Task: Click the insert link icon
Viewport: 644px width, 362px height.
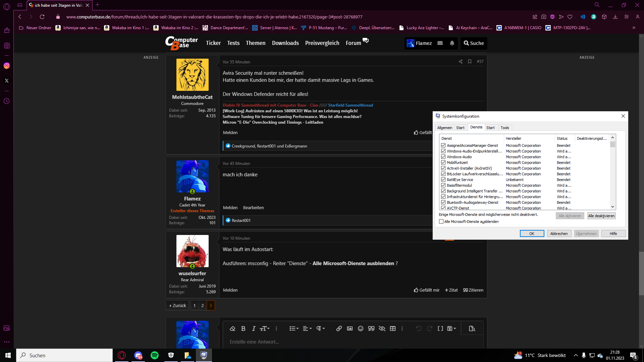Action: tap(339, 328)
